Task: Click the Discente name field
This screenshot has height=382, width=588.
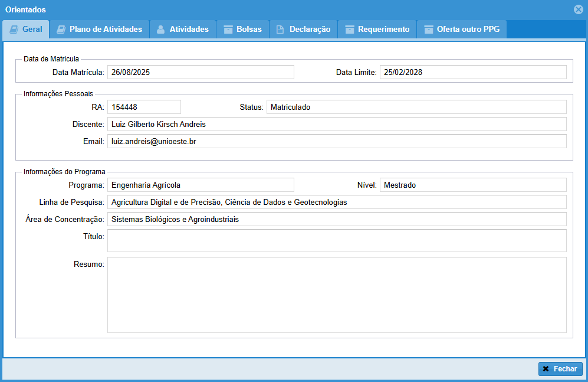Action: tap(336, 124)
